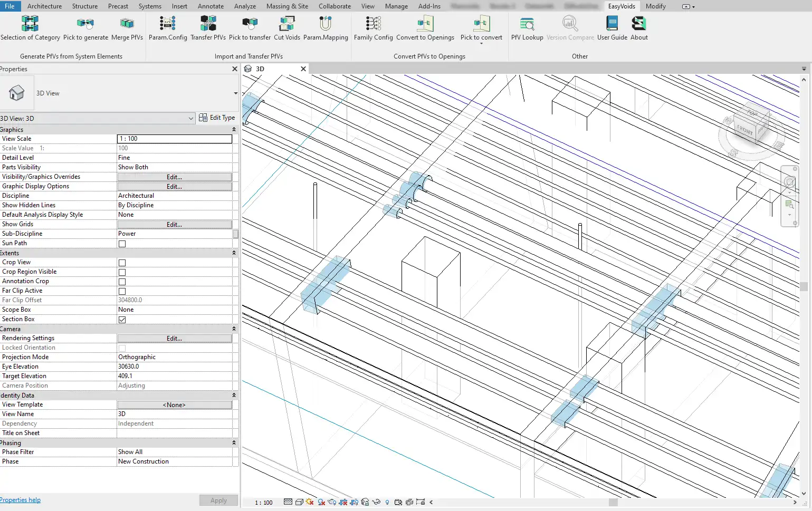Viewport: 812px width, 511px height.
Task: Run the Cut Voids tool
Action: point(286,24)
